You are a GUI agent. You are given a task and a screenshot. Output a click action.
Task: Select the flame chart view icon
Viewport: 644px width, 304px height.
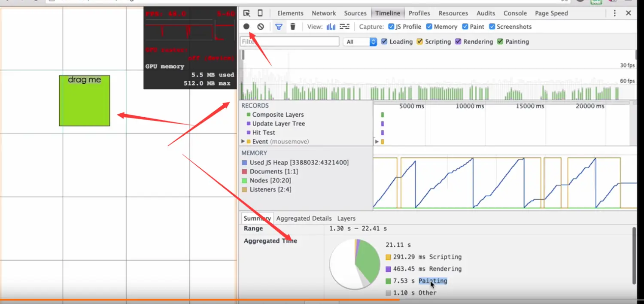(344, 27)
